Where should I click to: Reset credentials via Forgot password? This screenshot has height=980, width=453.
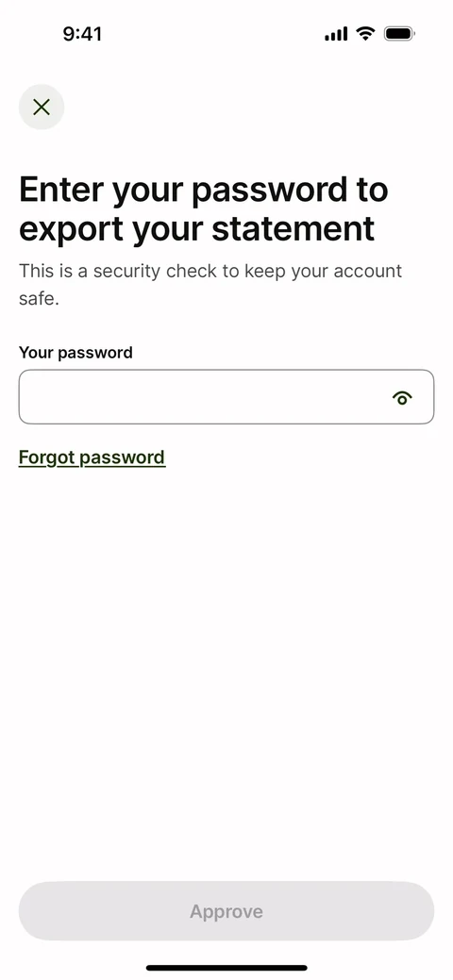point(92,457)
